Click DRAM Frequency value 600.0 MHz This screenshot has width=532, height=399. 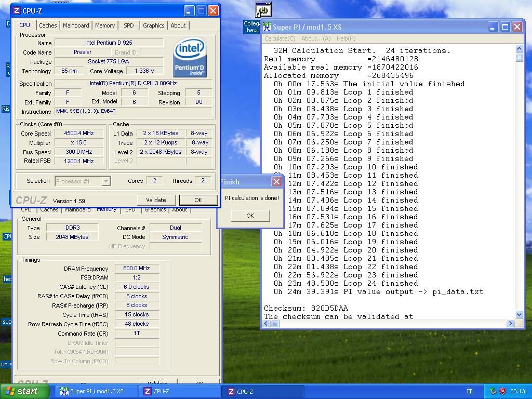pos(137,268)
